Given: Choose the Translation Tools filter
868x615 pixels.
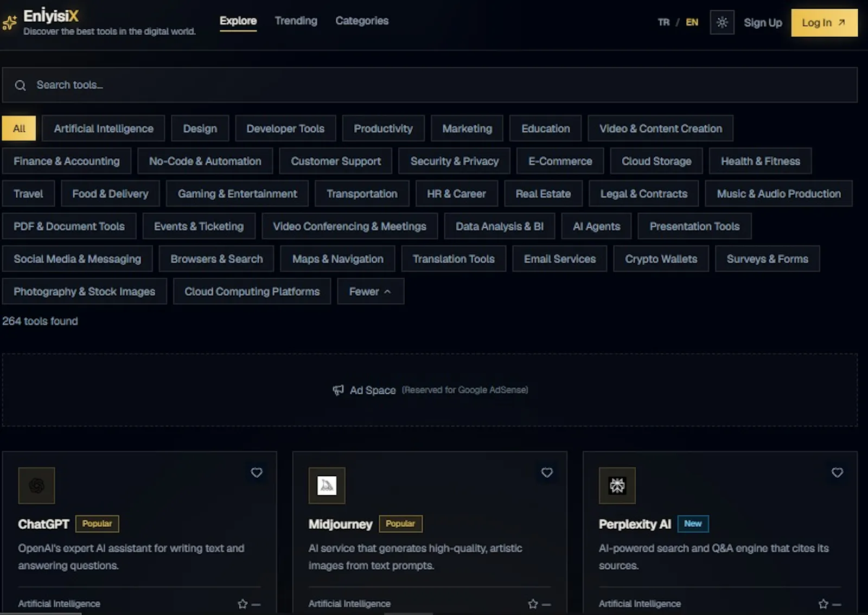Looking at the screenshot, I should pyautogui.click(x=454, y=259).
